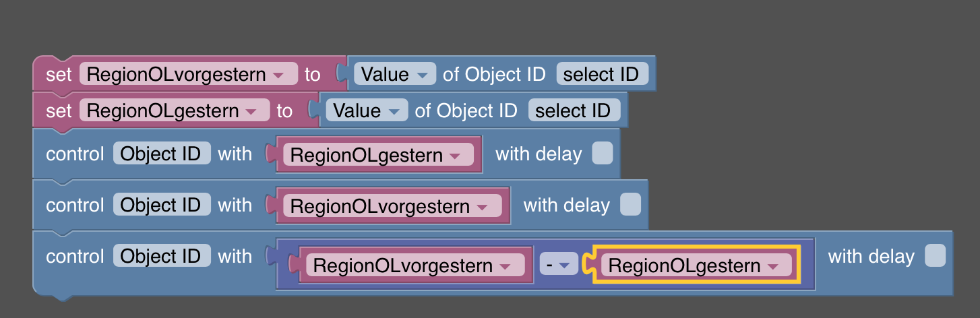
Task: Click Object ID field in third control block
Action: (162, 256)
